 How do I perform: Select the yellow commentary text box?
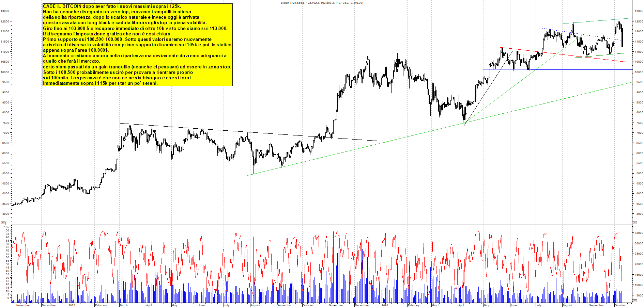coord(137,45)
